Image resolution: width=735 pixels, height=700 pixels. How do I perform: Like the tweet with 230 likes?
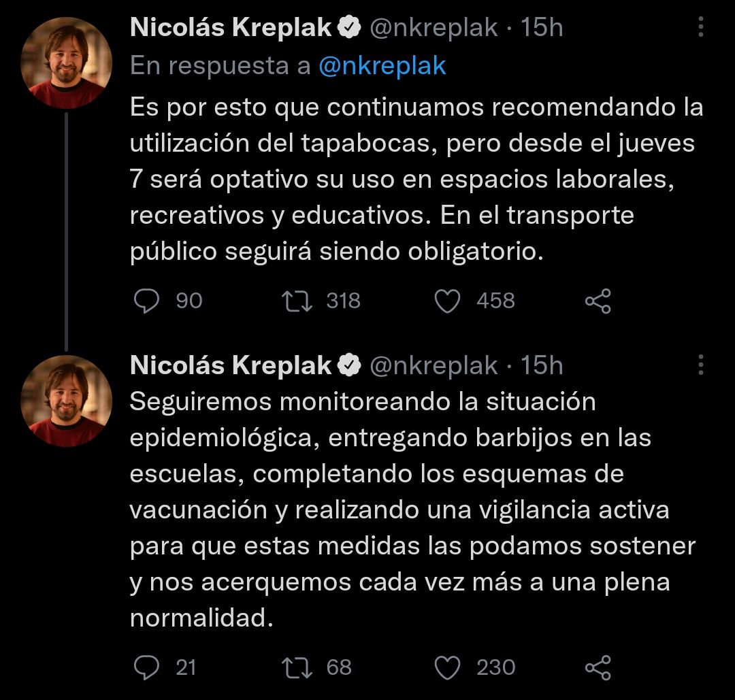(447, 667)
